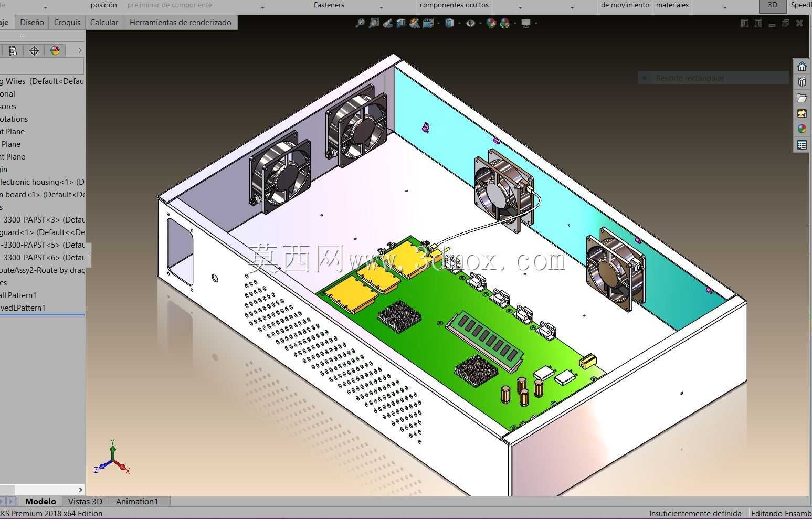Expand the Apply Scene dropdown arrow

point(515,23)
